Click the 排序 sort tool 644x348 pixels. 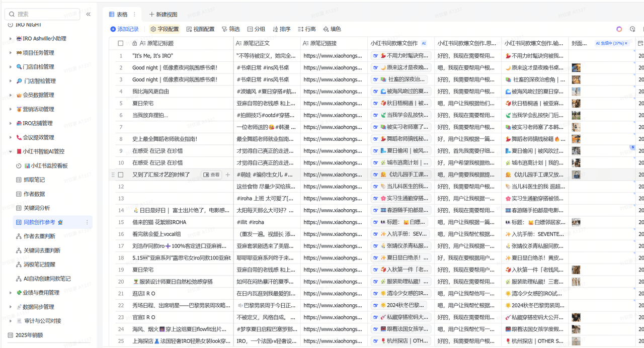pos(281,29)
